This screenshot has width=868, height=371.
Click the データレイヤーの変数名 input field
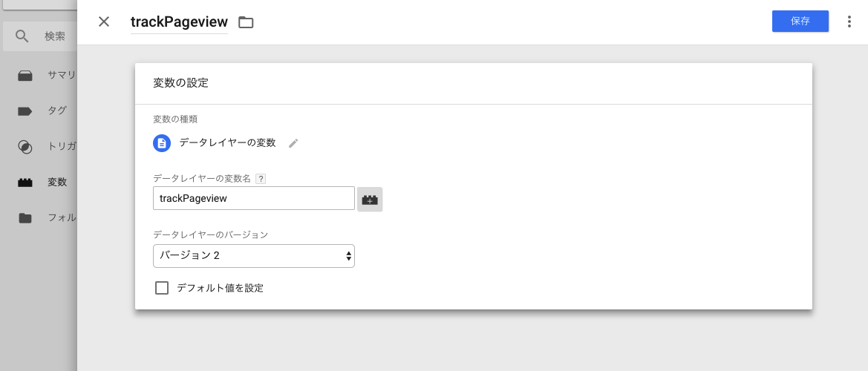coord(253,199)
